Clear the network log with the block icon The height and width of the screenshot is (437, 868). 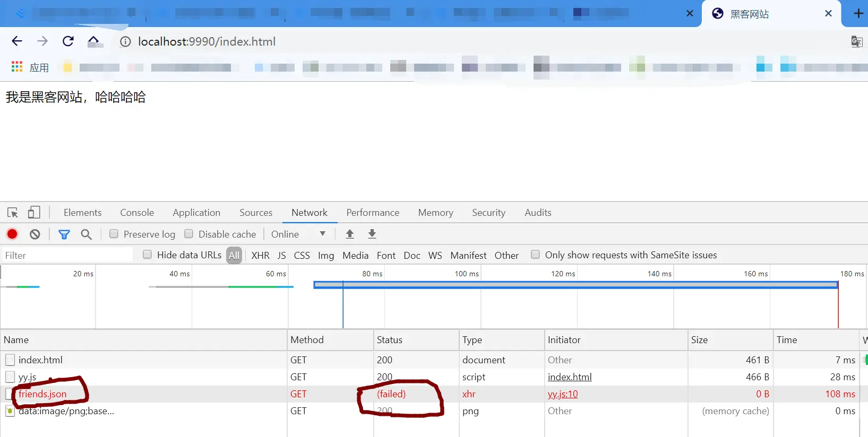pos(35,234)
